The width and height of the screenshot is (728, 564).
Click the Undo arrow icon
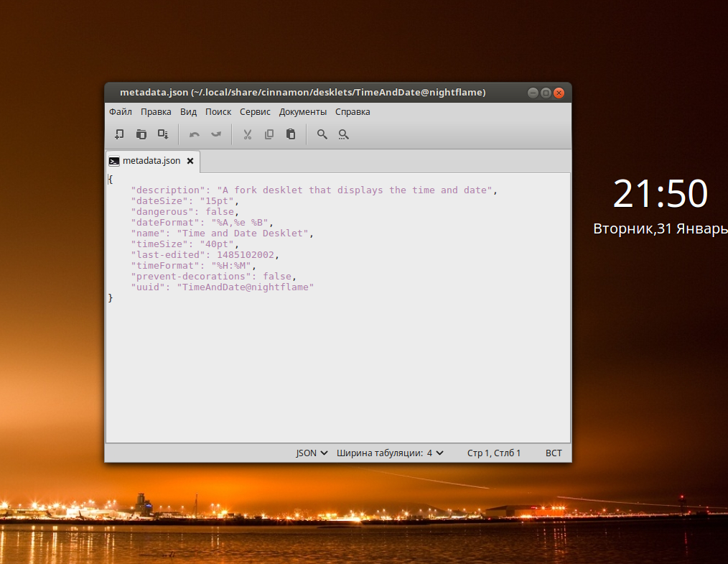pyautogui.click(x=194, y=134)
